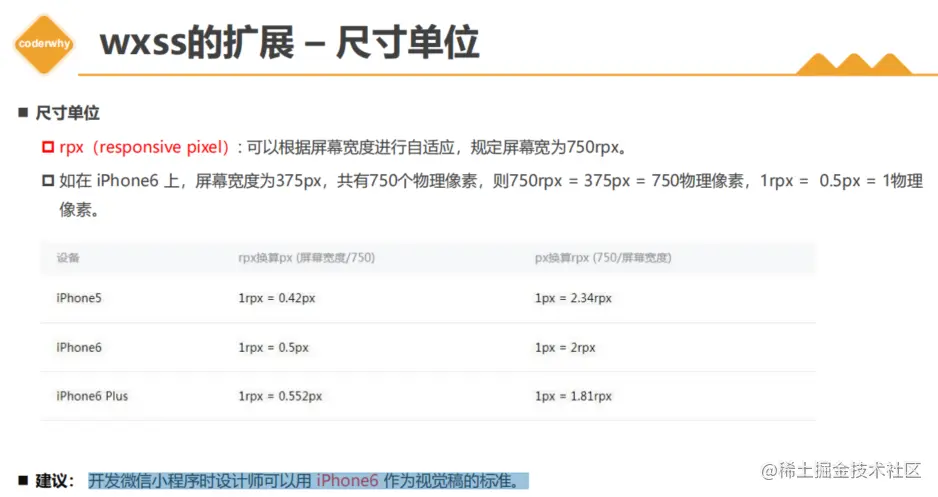This screenshot has width=938, height=497.
Task: Click the text '规定屏幕宽为750rpx。'
Action: pos(550,147)
